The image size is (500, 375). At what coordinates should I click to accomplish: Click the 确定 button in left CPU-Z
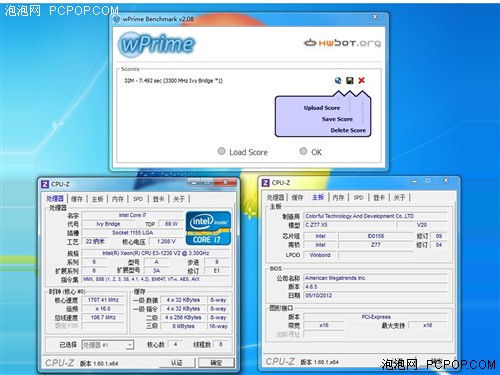pos(216,363)
